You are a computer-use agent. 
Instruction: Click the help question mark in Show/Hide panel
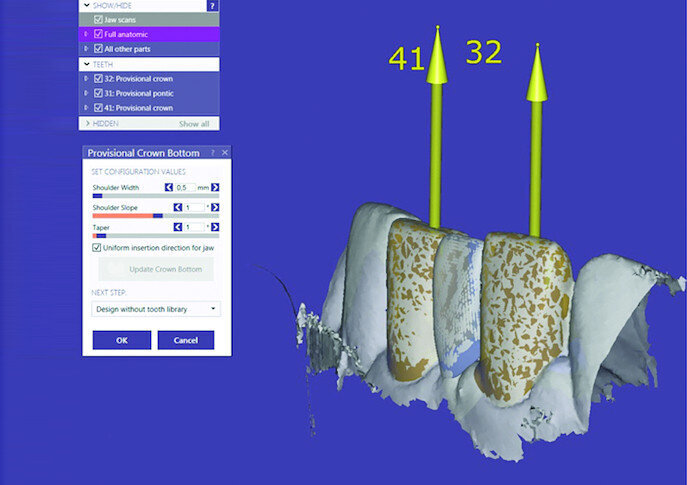coord(213,5)
